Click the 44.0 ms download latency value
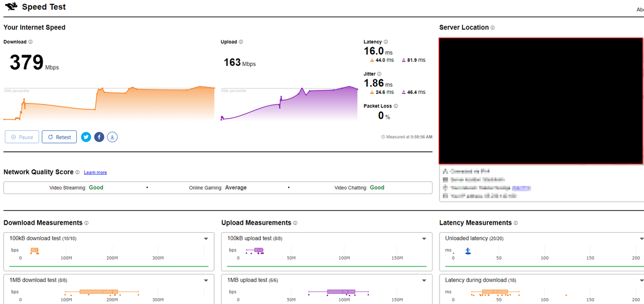The image size is (644, 304). click(x=382, y=60)
